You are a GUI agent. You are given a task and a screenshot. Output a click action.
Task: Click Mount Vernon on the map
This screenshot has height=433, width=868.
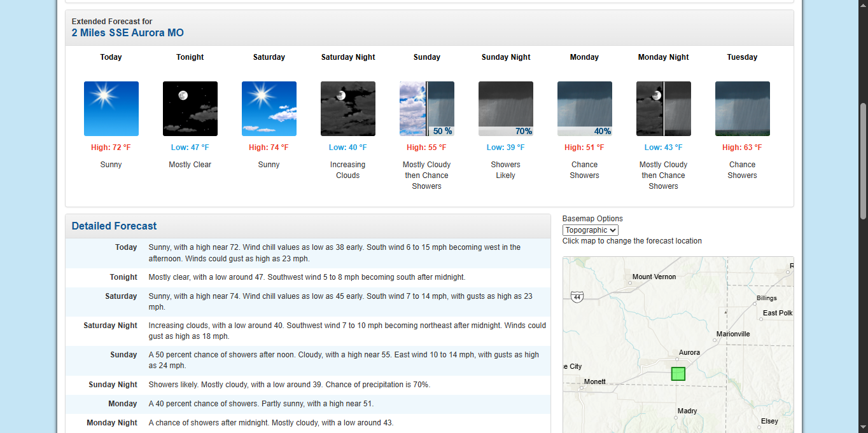click(654, 277)
